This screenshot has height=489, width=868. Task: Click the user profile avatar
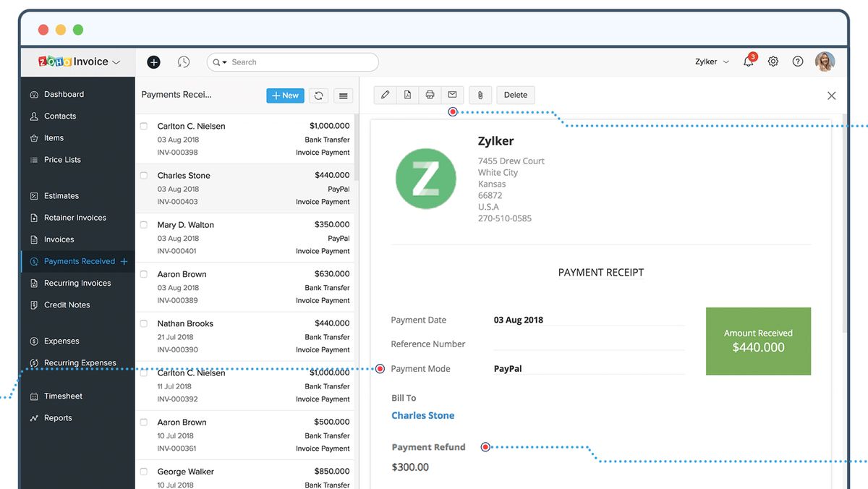(x=825, y=61)
